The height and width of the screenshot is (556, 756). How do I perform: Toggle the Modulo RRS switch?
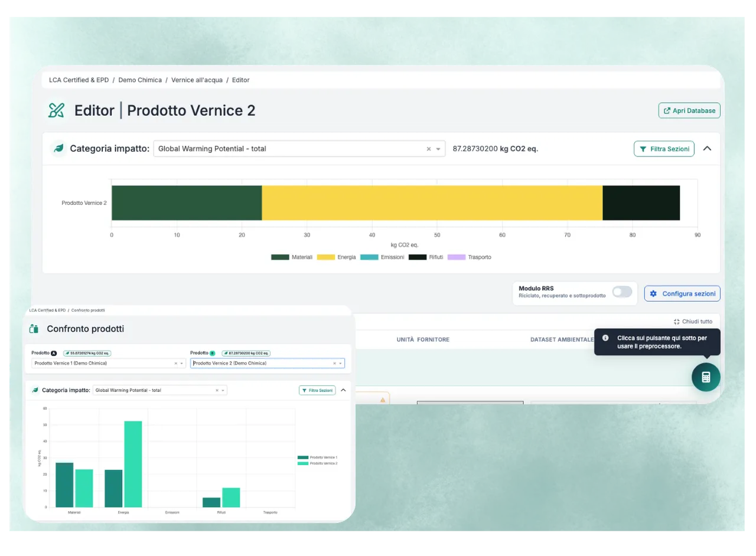(x=622, y=292)
